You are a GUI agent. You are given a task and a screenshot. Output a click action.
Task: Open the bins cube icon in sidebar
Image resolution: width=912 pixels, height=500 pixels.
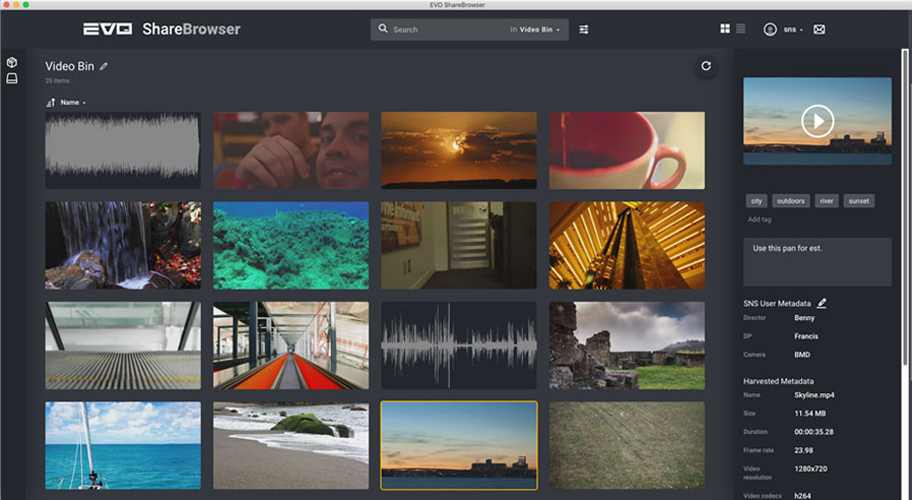coord(12,62)
